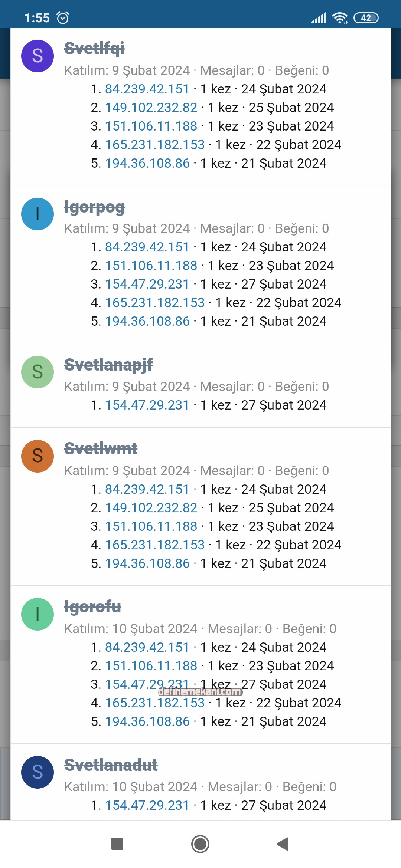The width and height of the screenshot is (401, 868).
Task: Tap the alarm clock status icon
Action: [x=63, y=18]
